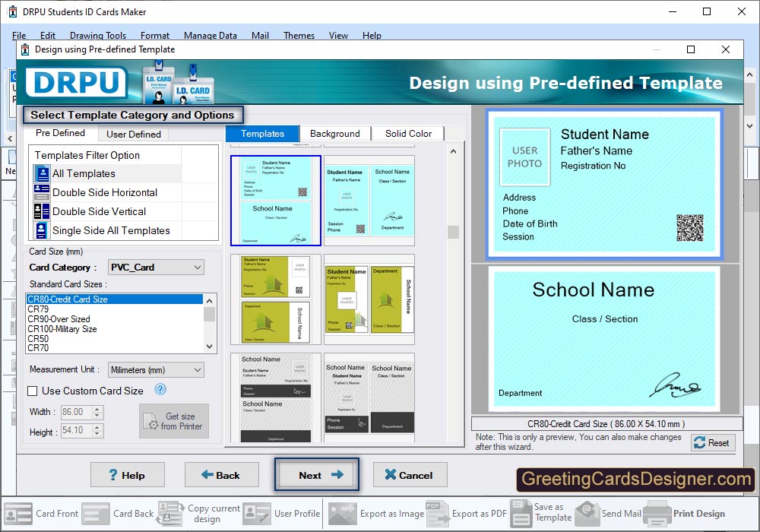The width and height of the screenshot is (760, 532).
Task: Click the Print Design printer icon
Action: point(657,514)
